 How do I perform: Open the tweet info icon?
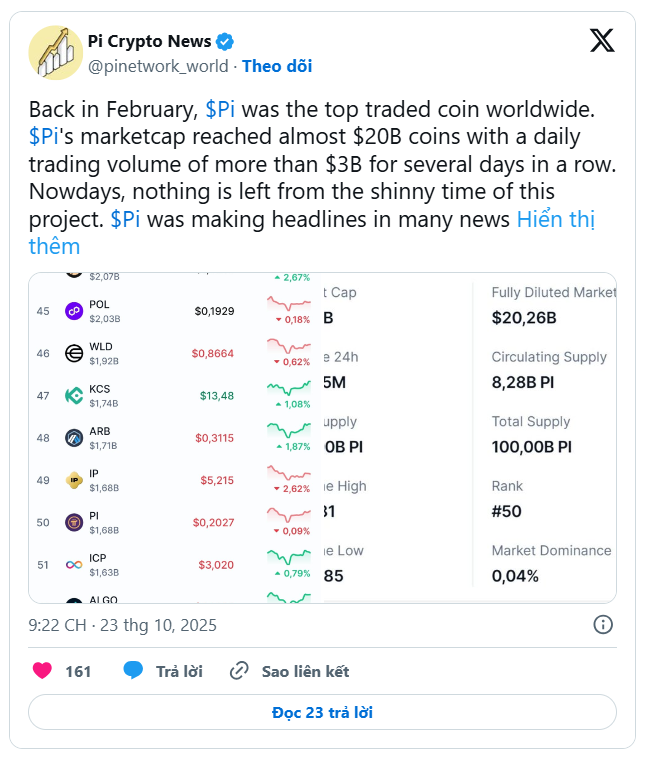603,625
